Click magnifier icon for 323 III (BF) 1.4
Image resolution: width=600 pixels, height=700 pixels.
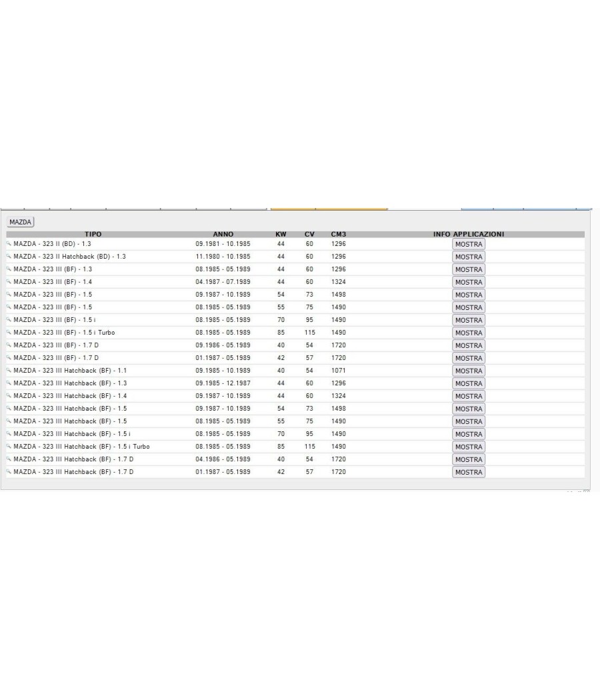(9, 282)
